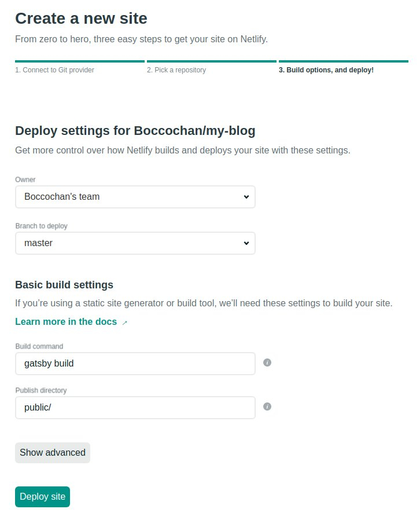The image size is (420, 520).
Task: Click the progress bar above step 2
Action: click(212, 61)
